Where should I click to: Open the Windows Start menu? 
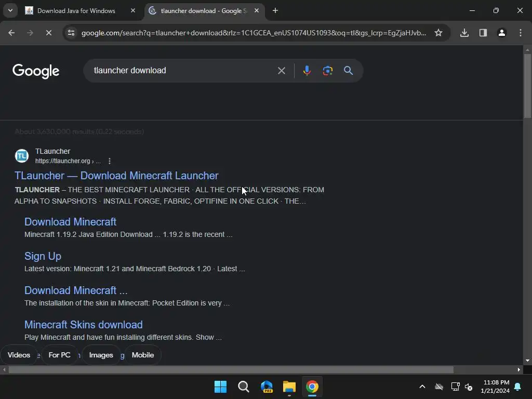220,387
